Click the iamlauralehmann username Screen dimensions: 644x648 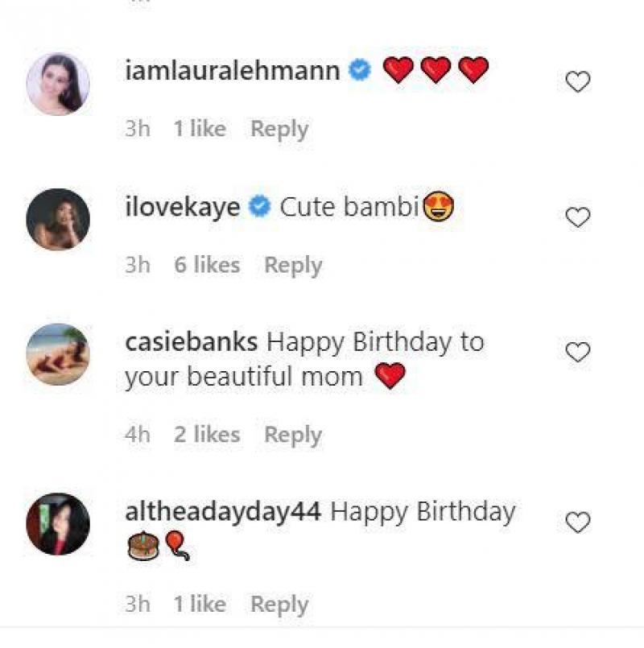tap(233, 72)
